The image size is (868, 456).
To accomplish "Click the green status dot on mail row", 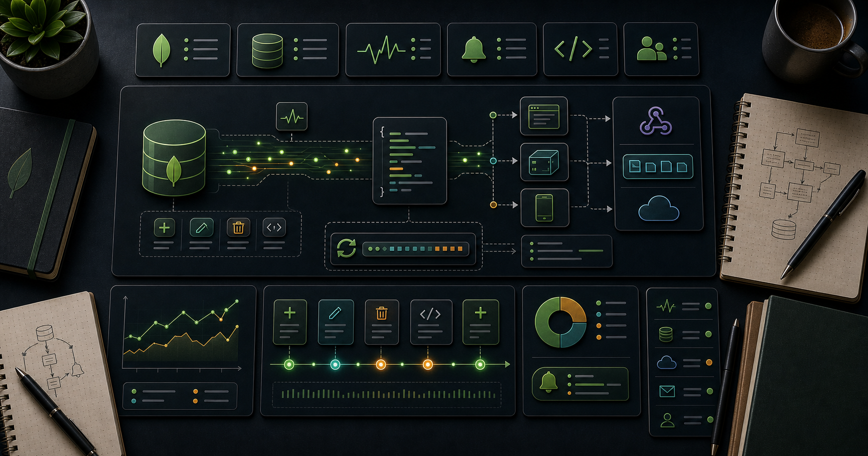I will point(709,391).
